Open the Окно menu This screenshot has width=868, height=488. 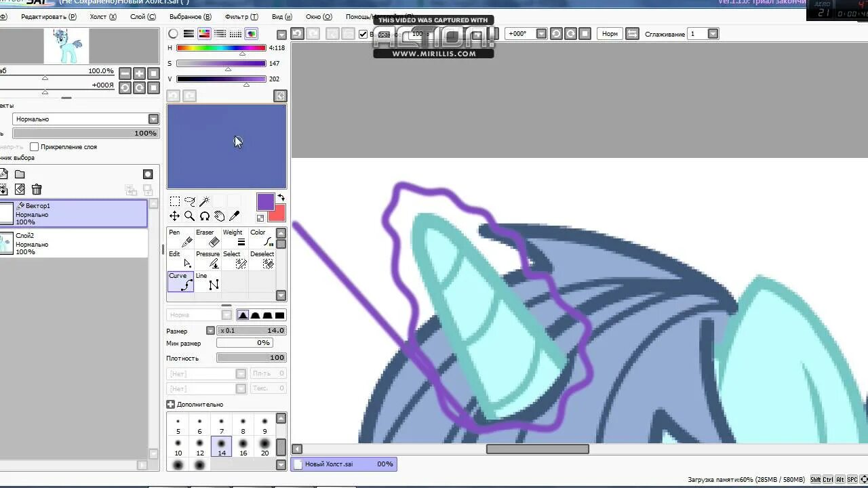pyautogui.click(x=319, y=16)
